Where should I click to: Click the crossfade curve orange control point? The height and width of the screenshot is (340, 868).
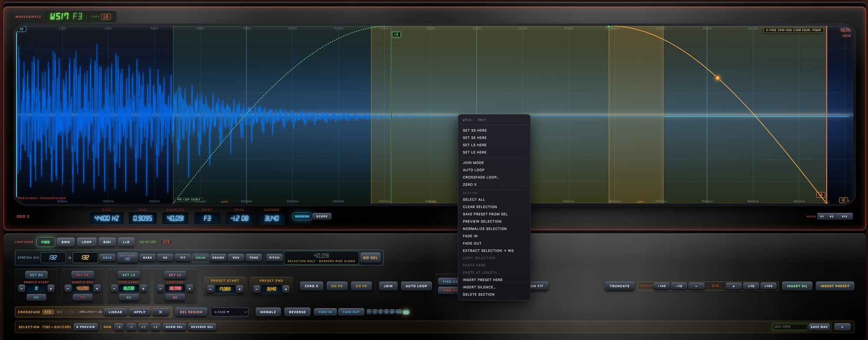717,78
